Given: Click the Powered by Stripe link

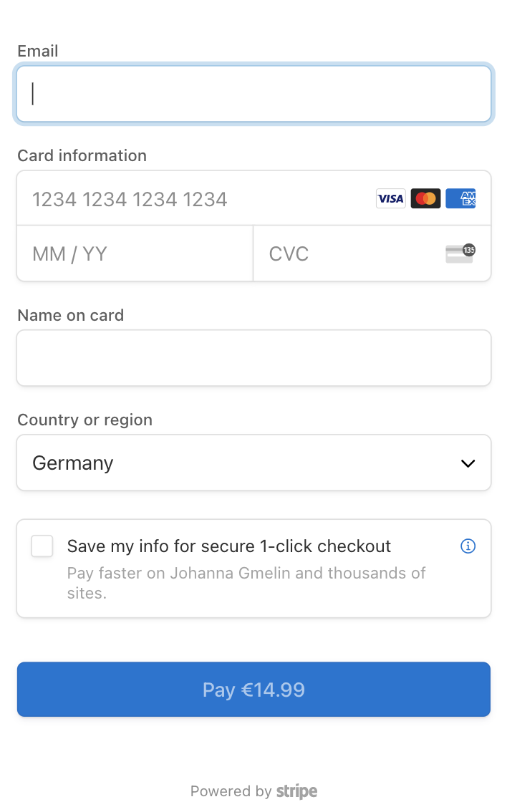Looking at the screenshot, I should [253, 791].
